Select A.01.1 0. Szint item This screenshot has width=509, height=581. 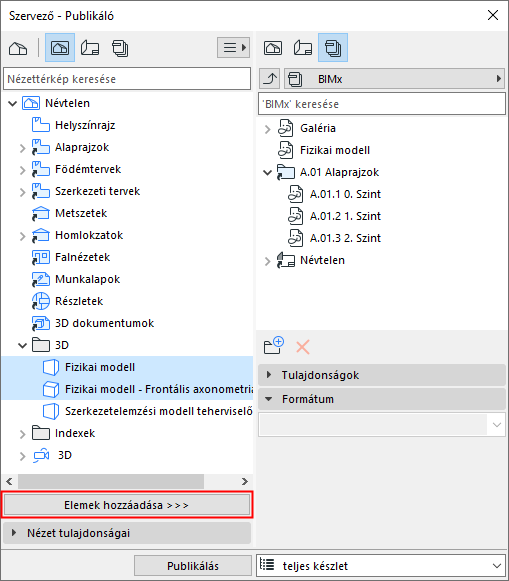point(345,194)
